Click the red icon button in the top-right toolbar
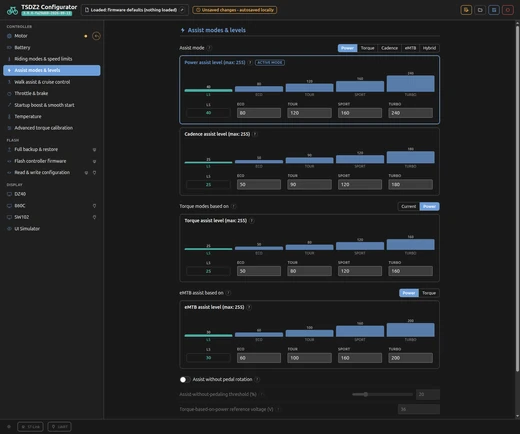 tap(508, 10)
